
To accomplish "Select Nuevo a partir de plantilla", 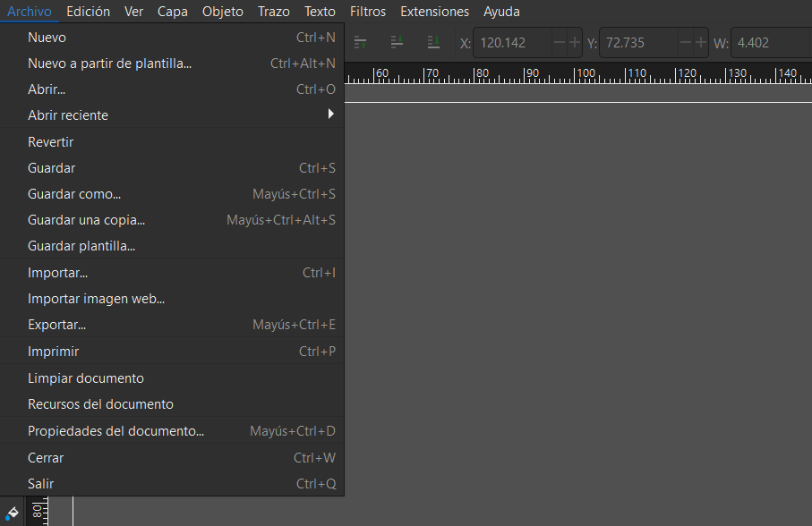I will [x=172, y=64].
